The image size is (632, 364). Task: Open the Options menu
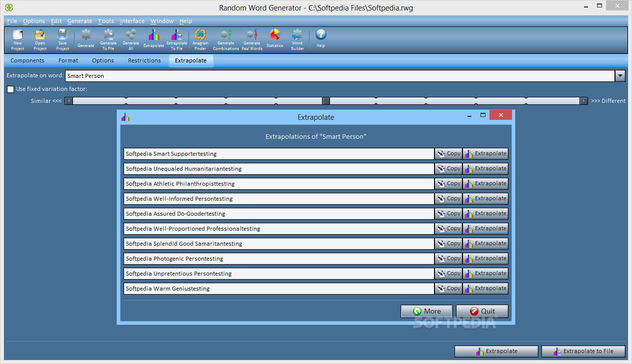(x=34, y=21)
